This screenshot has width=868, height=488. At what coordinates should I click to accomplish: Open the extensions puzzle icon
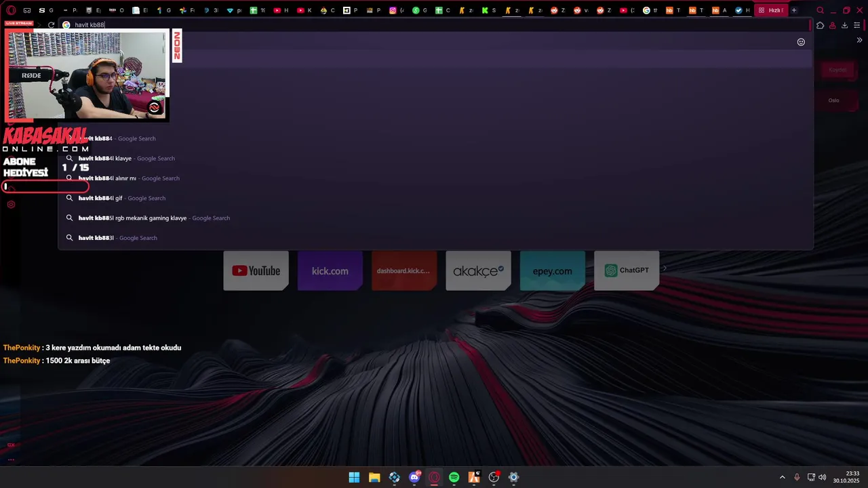(821, 25)
